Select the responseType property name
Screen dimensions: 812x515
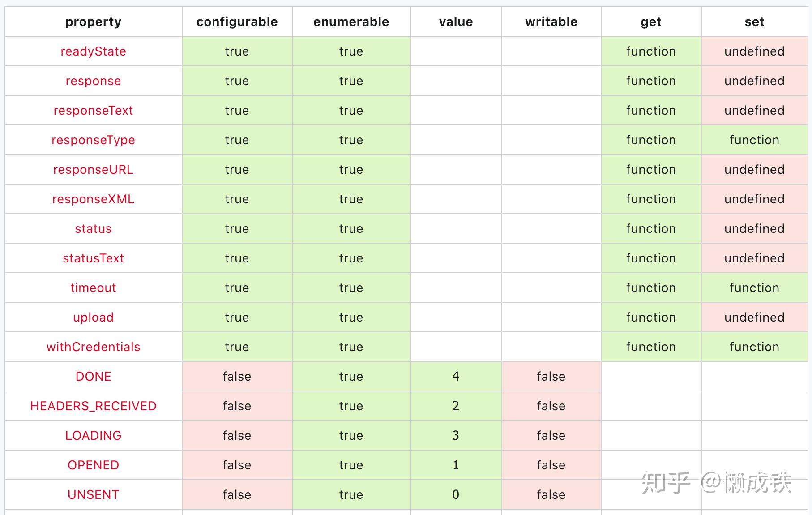(x=93, y=140)
